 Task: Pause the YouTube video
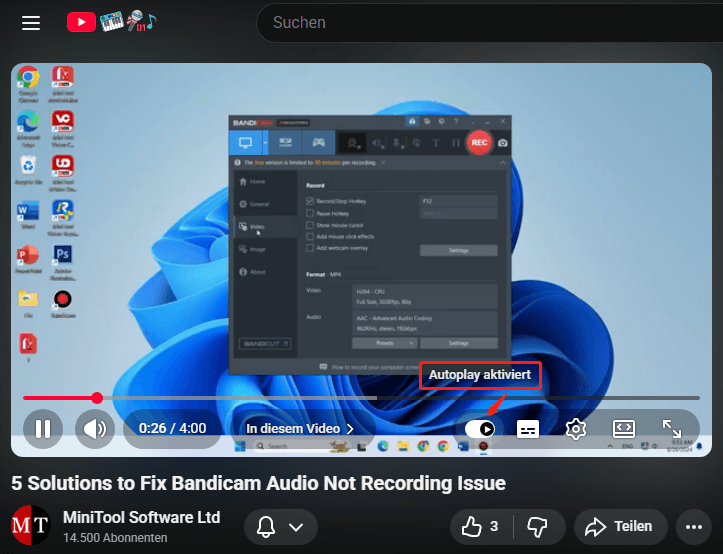(x=43, y=429)
